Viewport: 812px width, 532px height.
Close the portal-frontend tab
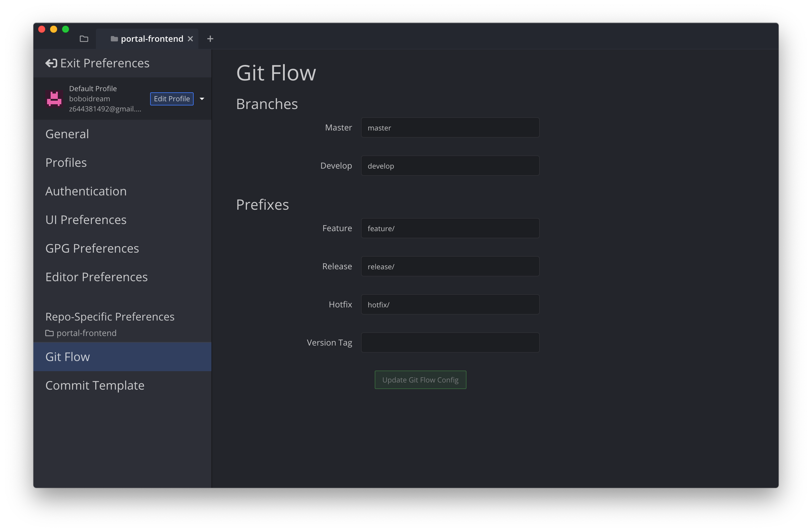190,39
